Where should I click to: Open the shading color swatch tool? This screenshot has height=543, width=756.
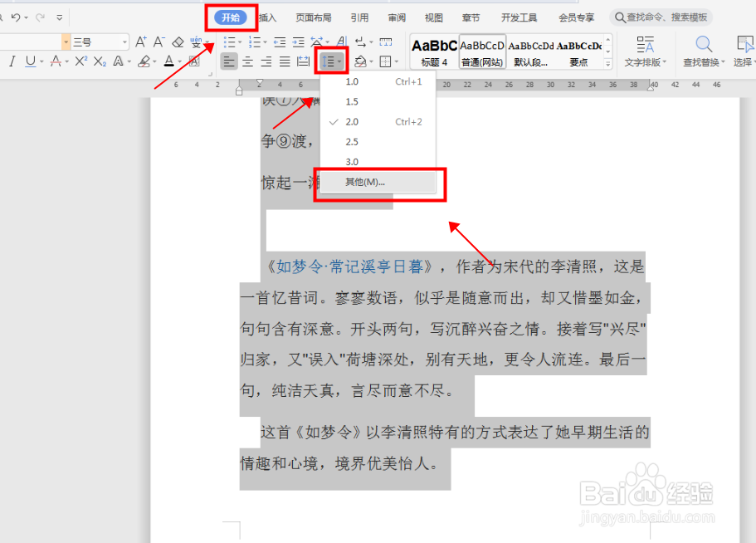point(360,61)
